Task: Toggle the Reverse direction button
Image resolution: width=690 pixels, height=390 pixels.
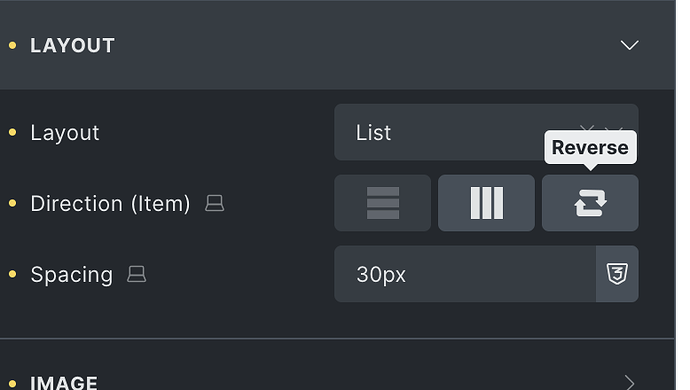Action: tap(590, 203)
